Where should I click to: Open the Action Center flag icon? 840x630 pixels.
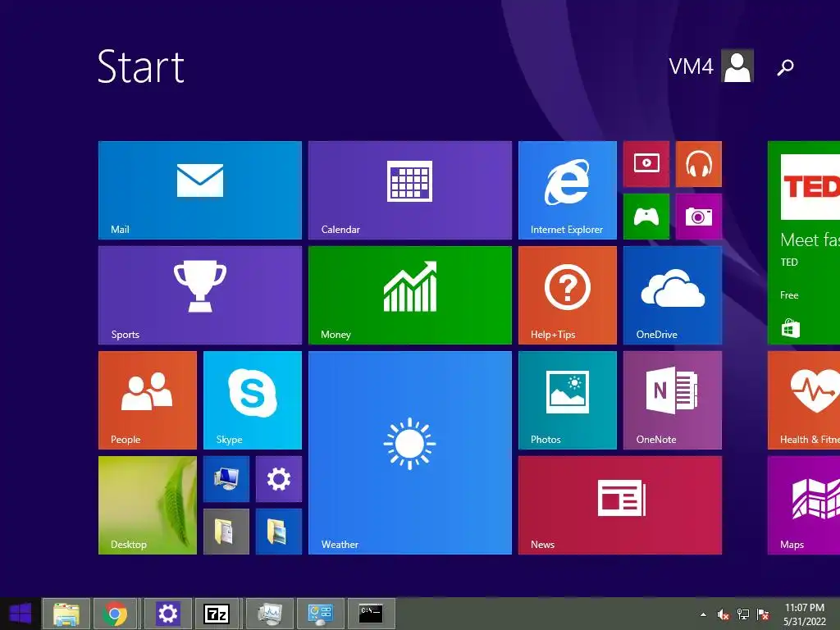coord(763,614)
